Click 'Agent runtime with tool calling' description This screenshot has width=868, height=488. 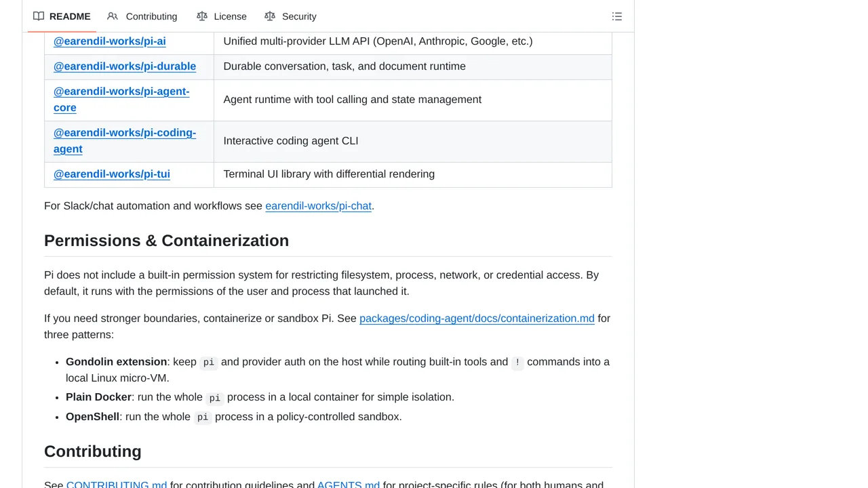(x=352, y=100)
